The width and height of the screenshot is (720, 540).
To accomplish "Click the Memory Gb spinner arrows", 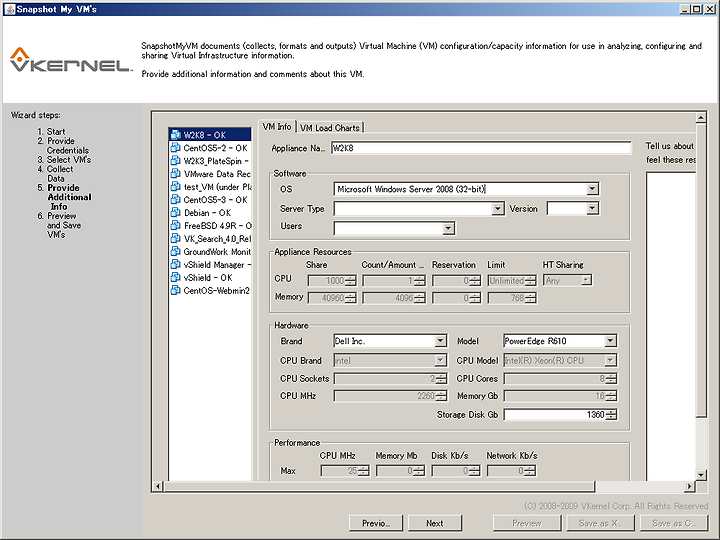I will 611,396.
